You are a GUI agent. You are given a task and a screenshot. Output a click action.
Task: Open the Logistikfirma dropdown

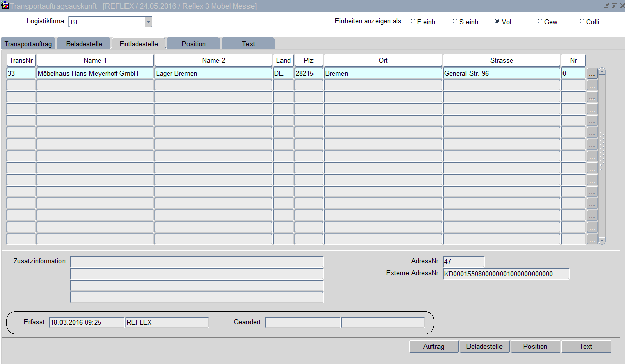pos(148,22)
